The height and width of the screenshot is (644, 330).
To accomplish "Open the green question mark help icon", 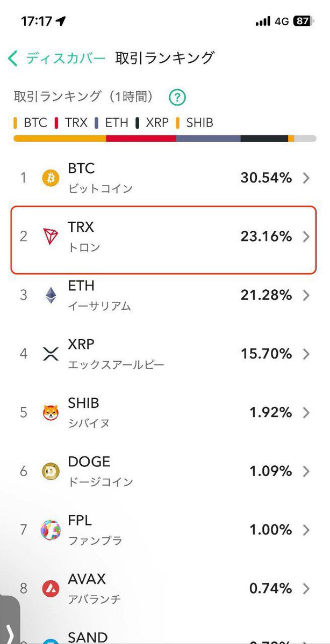I will click(x=177, y=98).
